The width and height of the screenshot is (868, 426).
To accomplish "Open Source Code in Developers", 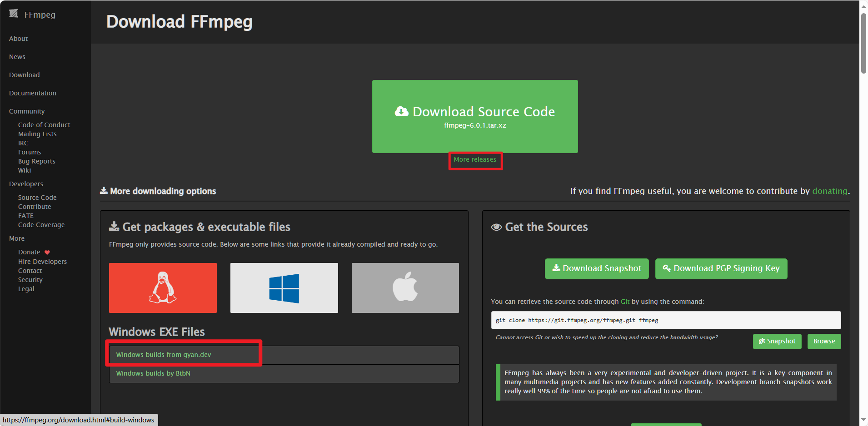I will click(x=37, y=198).
